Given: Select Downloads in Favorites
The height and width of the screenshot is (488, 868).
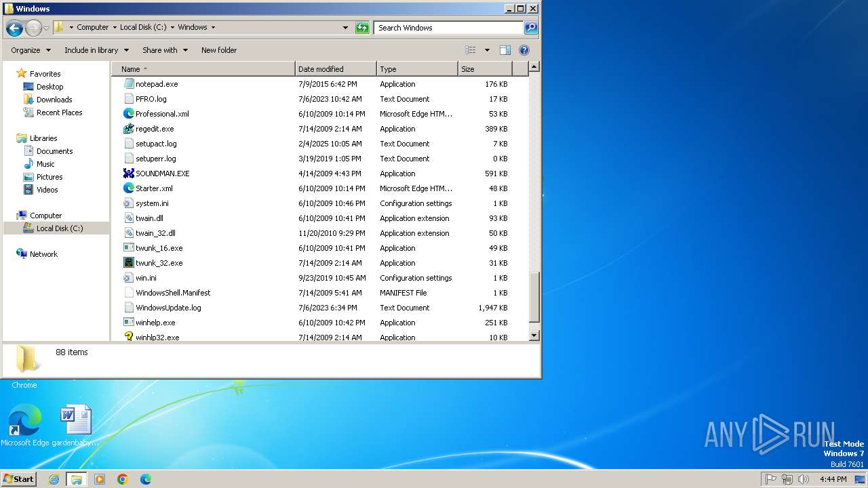Looking at the screenshot, I should [x=54, y=100].
